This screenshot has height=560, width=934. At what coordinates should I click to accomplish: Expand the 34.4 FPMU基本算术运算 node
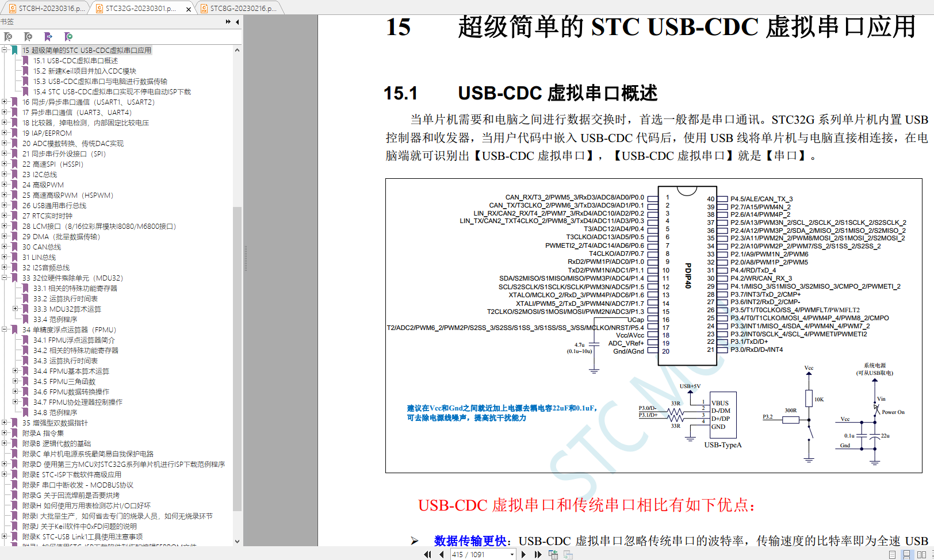pos(16,371)
